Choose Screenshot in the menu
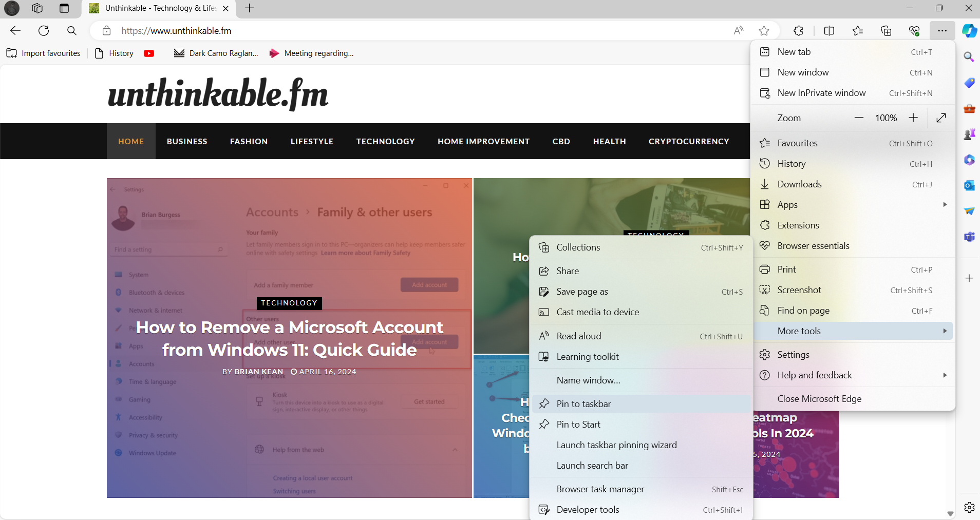 (853, 290)
